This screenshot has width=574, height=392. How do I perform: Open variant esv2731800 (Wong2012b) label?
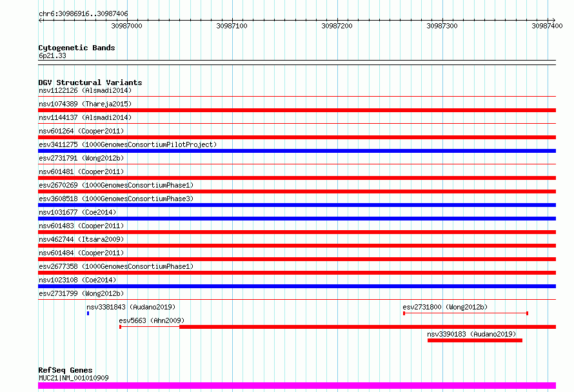[445, 307]
